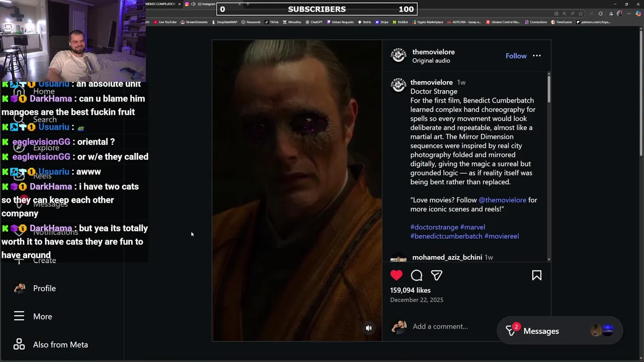Open the KickBot bookmark
Viewport: 644px width, 362px height.
pos(400,22)
